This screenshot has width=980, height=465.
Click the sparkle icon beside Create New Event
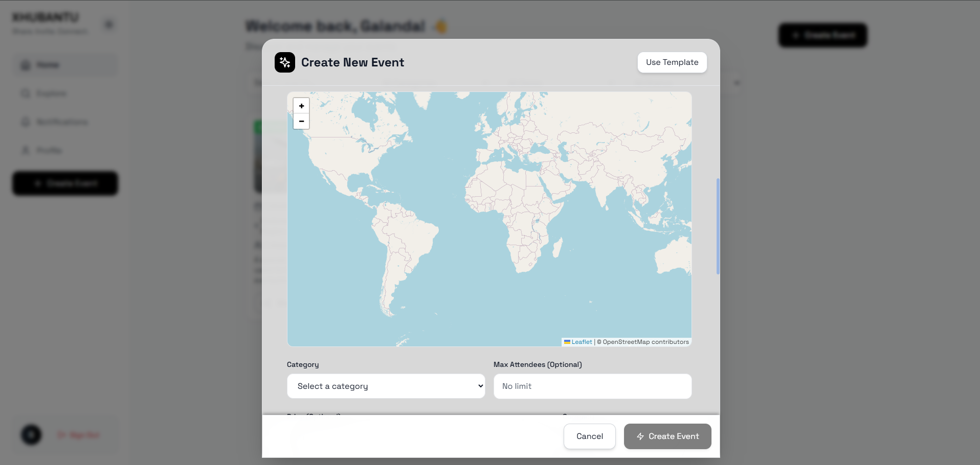(x=285, y=62)
